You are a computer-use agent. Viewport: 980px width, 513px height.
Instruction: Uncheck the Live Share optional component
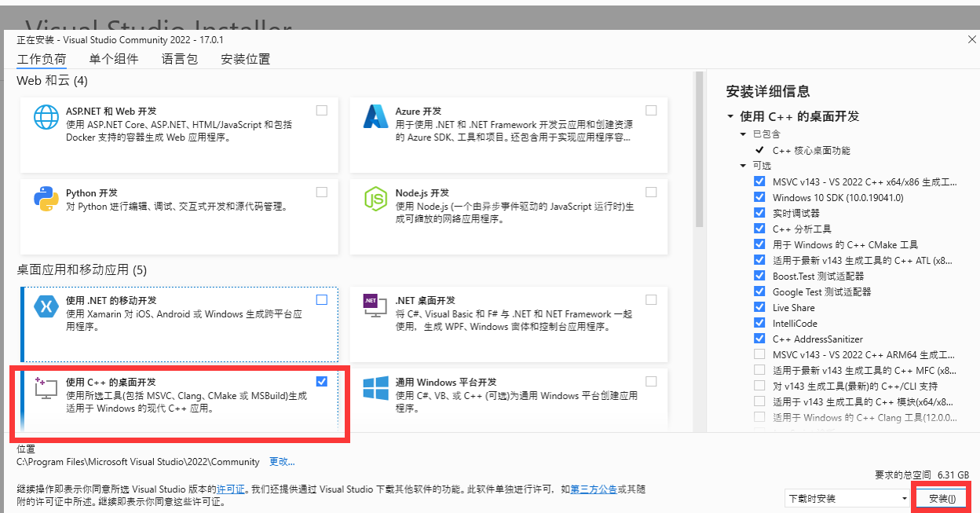click(759, 307)
